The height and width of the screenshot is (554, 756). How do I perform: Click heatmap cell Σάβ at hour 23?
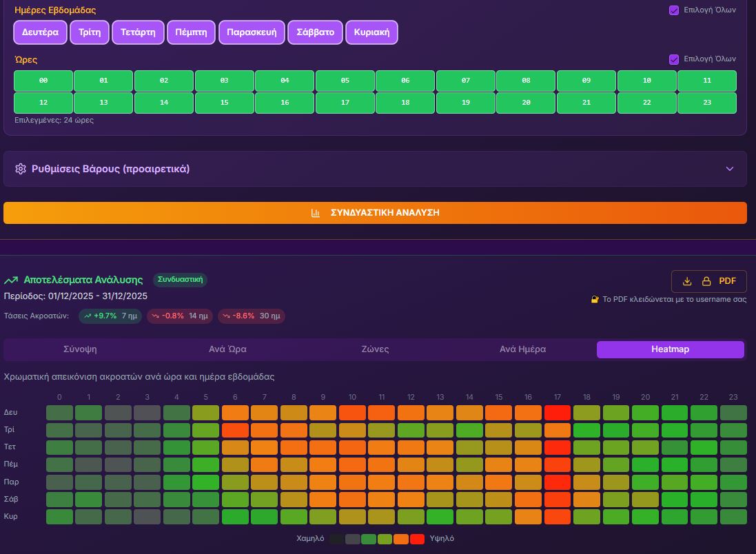pos(733,500)
